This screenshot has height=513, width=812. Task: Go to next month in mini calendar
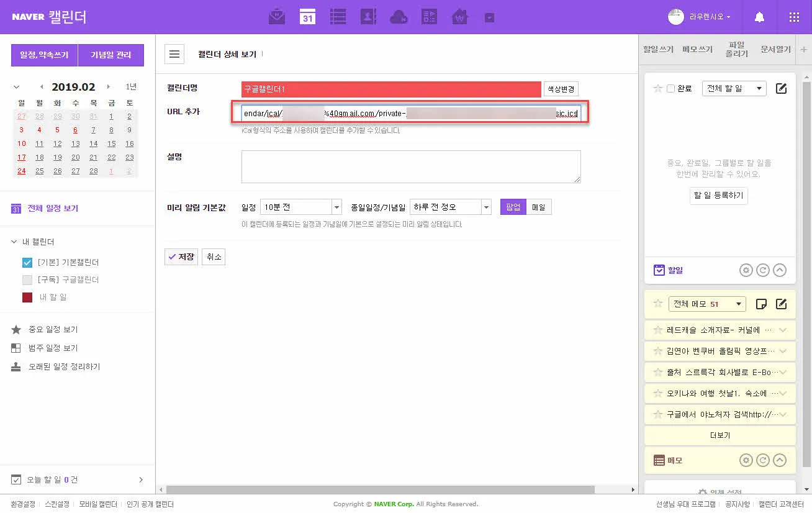tap(109, 87)
